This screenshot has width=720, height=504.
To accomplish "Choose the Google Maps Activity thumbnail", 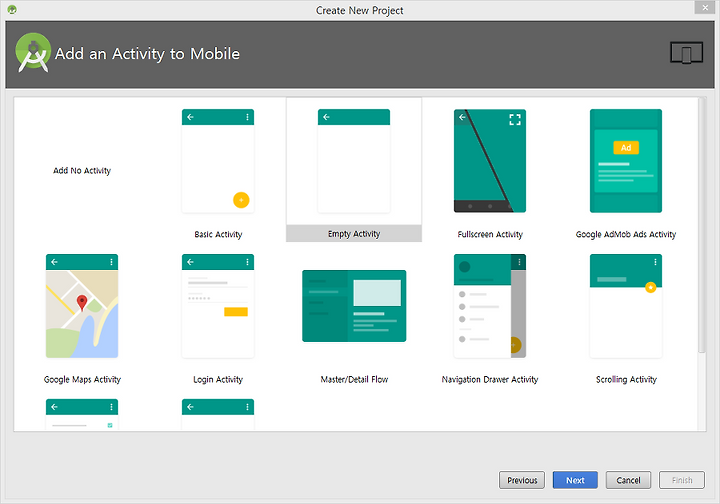I will click(82, 306).
